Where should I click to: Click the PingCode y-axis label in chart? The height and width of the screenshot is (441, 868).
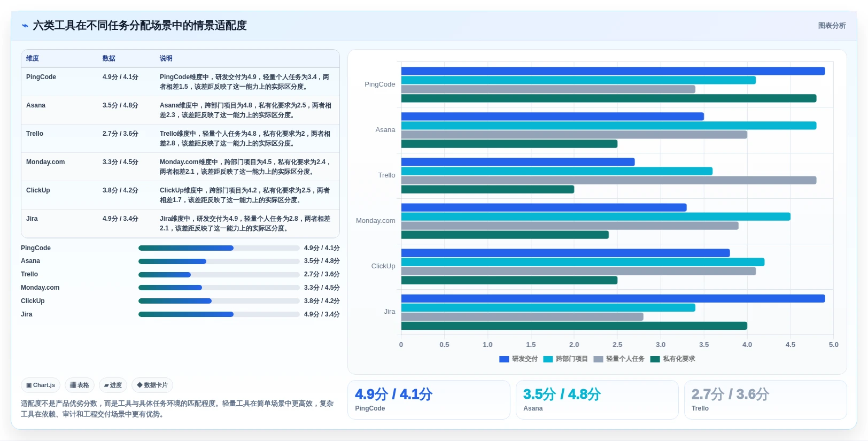pos(380,84)
